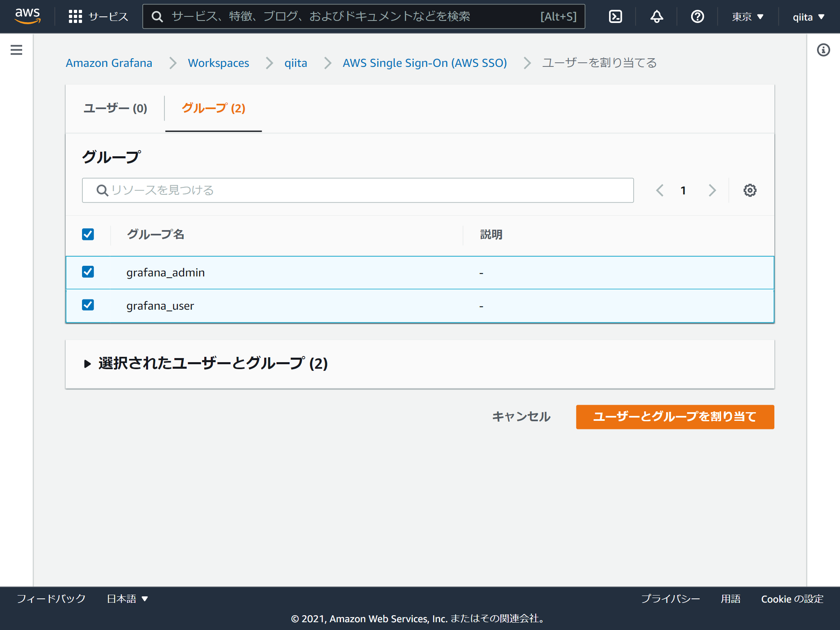Open the 東京 region dropdown
840x630 pixels.
[x=746, y=16]
